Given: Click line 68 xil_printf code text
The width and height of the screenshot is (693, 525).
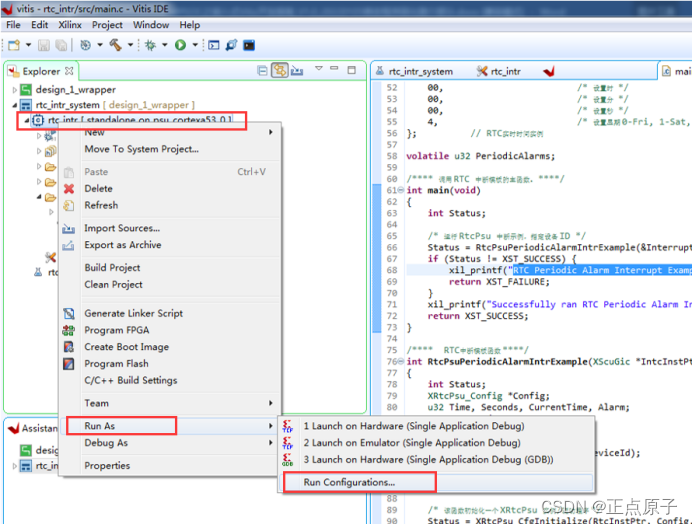Looking at the screenshot, I should [x=570, y=270].
